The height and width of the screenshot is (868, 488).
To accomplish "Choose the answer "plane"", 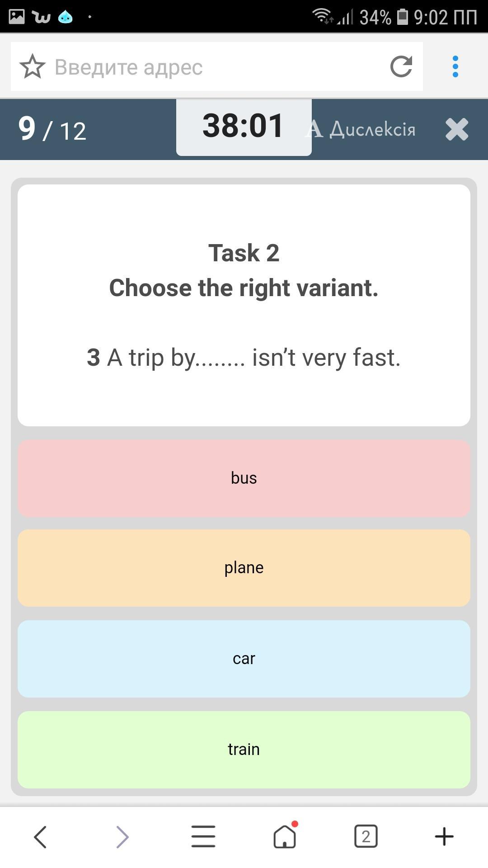I will [x=244, y=568].
